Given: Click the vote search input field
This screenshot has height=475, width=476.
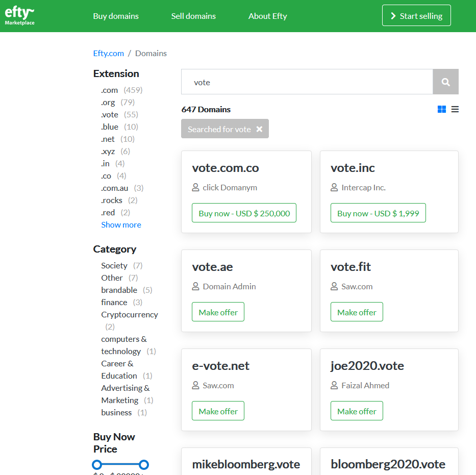Looking at the screenshot, I should (x=307, y=82).
